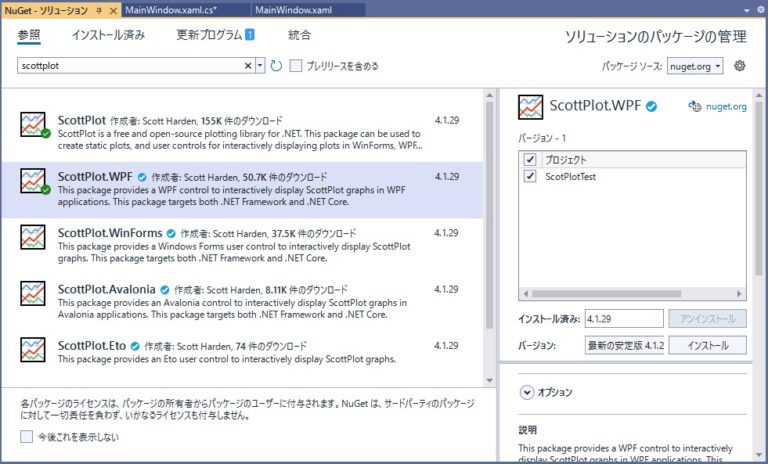
Task: Close the NuGet - ソリューション tab
Action: tap(112, 9)
